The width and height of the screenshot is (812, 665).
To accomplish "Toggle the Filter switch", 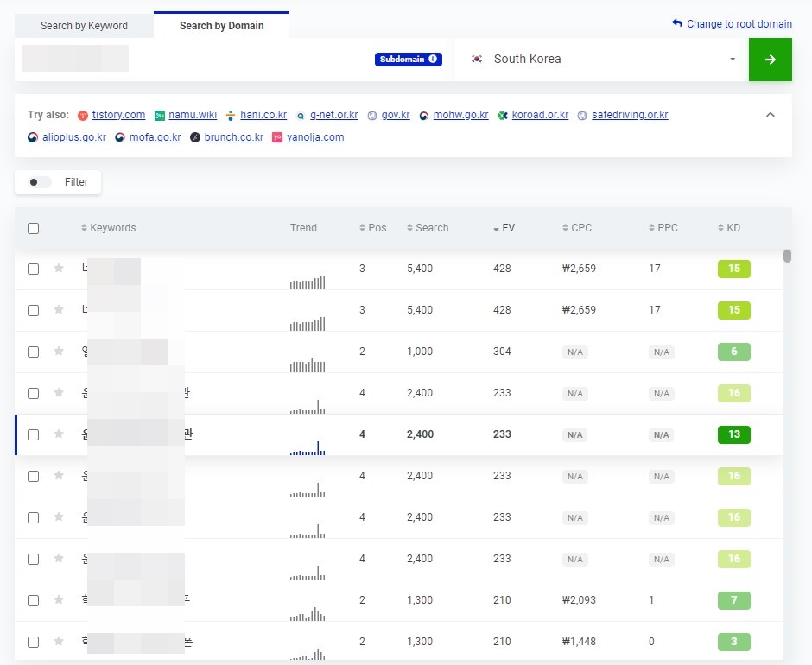I will (x=40, y=182).
